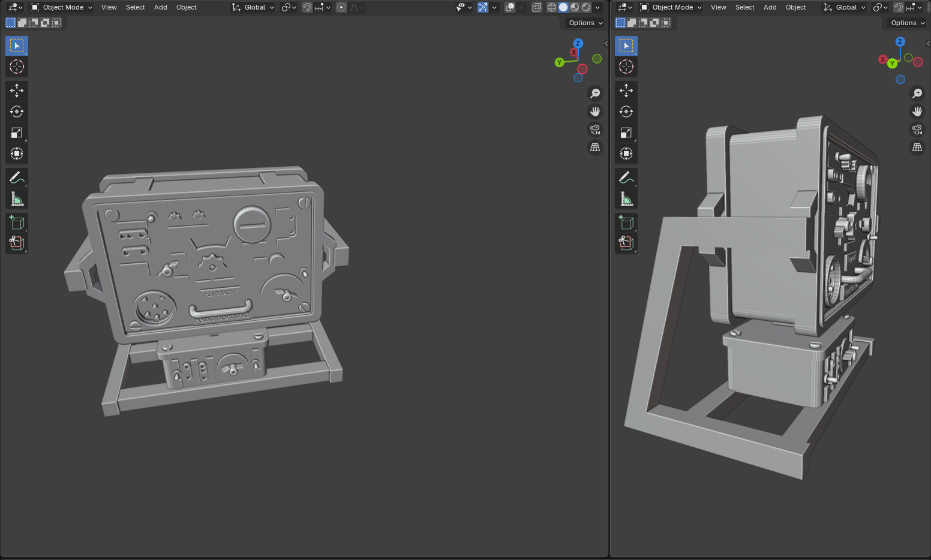Click blue Z axis on left navigation gizmo
This screenshot has height=560, width=931.
[x=578, y=43]
